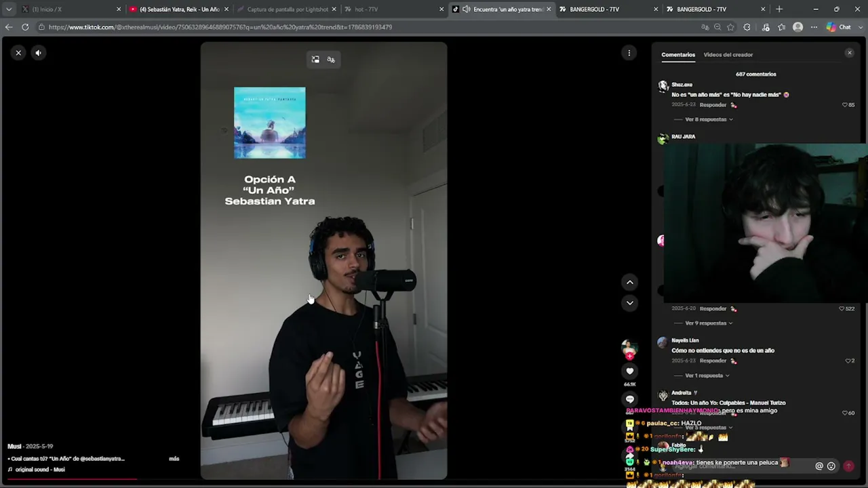Switch to the 'hot - 7TV' tab
The height and width of the screenshot is (488, 868).
tap(393, 9)
